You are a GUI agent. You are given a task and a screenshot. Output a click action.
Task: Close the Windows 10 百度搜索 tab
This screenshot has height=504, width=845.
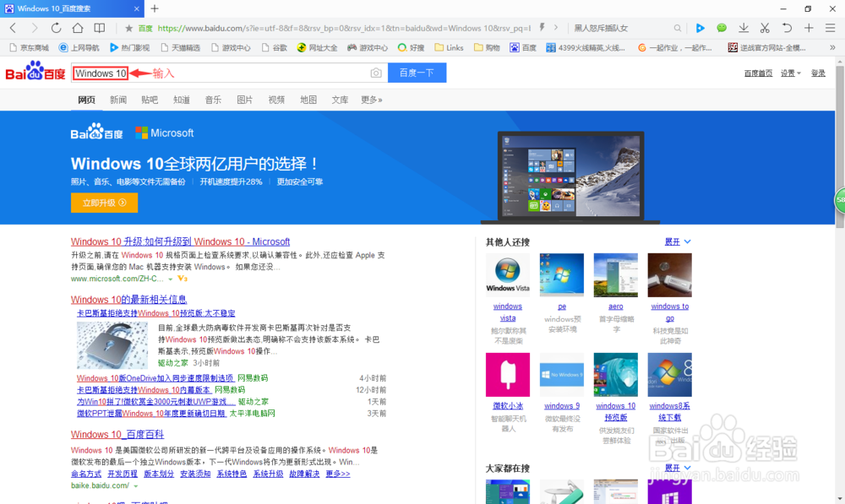click(x=136, y=8)
